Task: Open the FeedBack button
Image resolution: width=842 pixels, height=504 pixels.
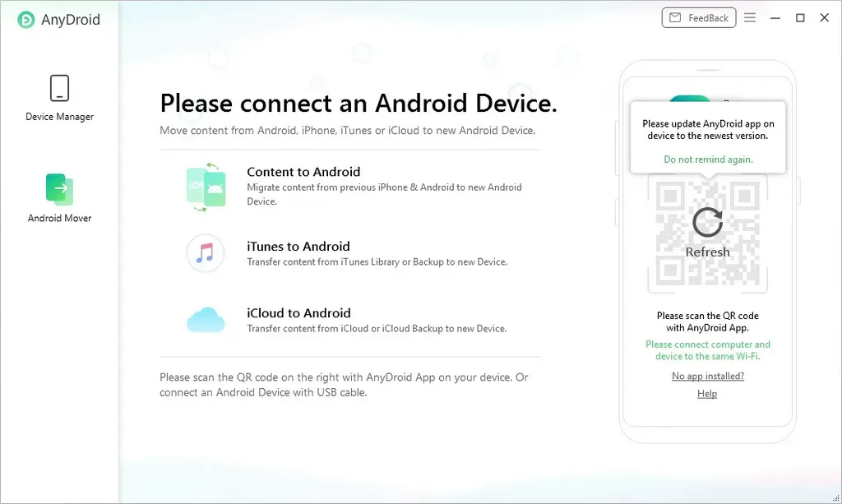Action: click(699, 18)
